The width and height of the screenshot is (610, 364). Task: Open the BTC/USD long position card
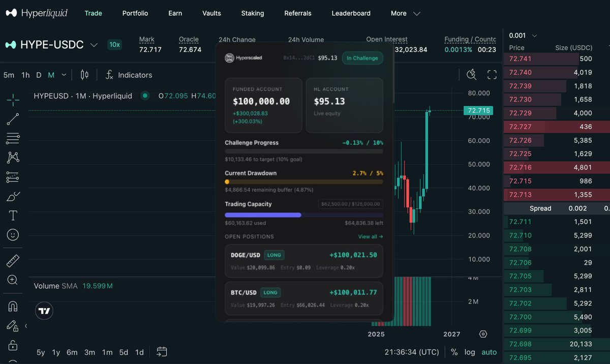(304, 298)
